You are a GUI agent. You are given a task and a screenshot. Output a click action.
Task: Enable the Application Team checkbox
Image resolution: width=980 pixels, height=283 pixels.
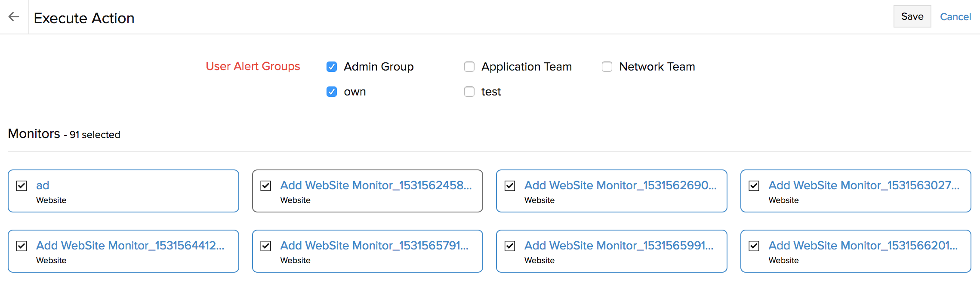coord(469,67)
